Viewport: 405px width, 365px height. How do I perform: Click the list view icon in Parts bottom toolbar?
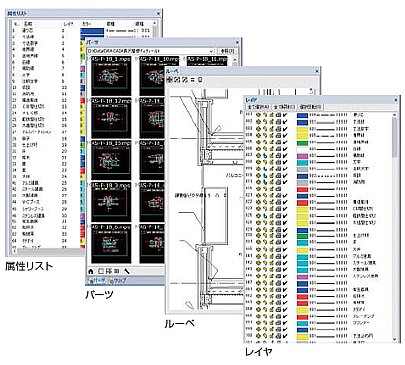point(116,271)
